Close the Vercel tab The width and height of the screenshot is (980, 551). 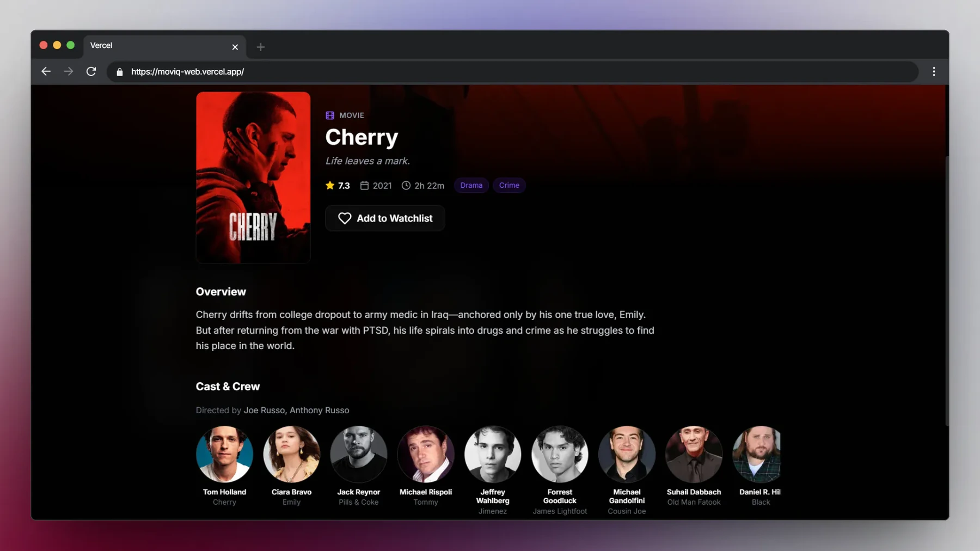235,47
